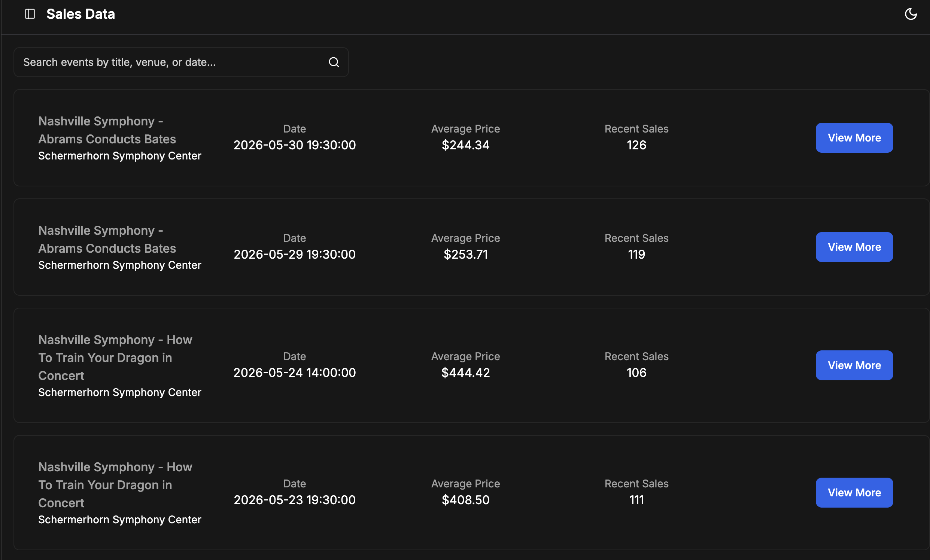The height and width of the screenshot is (560, 930).
Task: Click recent sales value 111
Action: (x=636, y=500)
